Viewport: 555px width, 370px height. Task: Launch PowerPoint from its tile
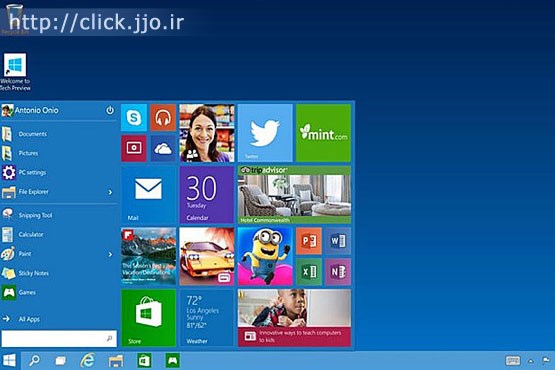click(x=309, y=241)
